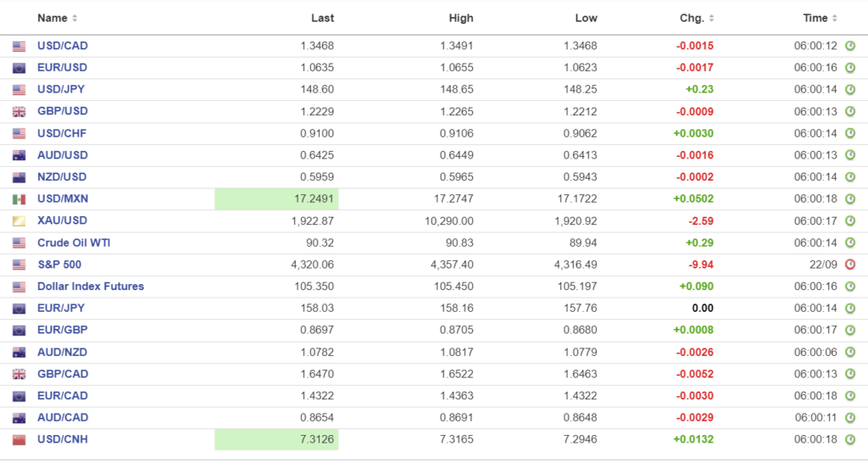This screenshot has width=868, height=468.
Task: Click the UK flag icon beside GBP/USD
Action: click(x=19, y=112)
